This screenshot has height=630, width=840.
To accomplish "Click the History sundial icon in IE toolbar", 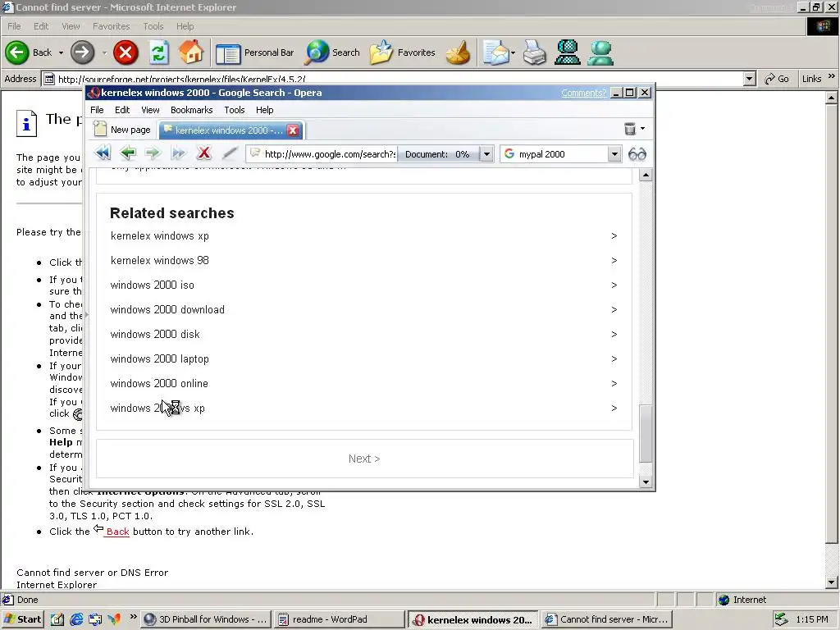I will (x=458, y=52).
